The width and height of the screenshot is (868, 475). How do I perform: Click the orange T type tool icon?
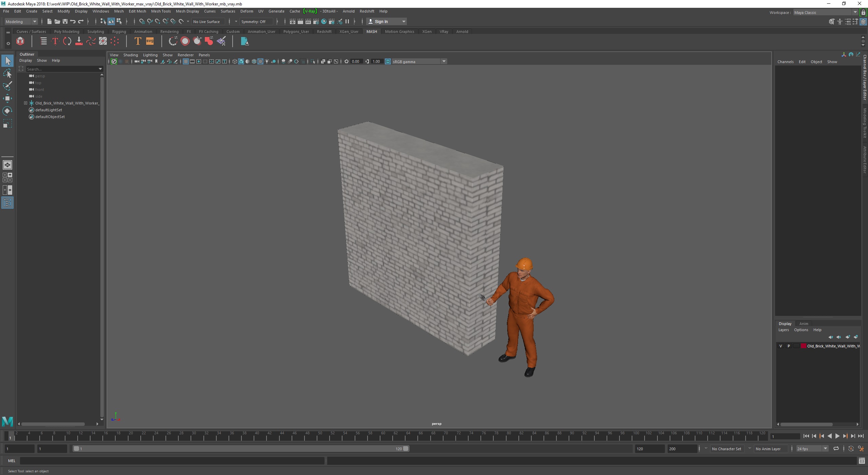pyautogui.click(x=137, y=41)
